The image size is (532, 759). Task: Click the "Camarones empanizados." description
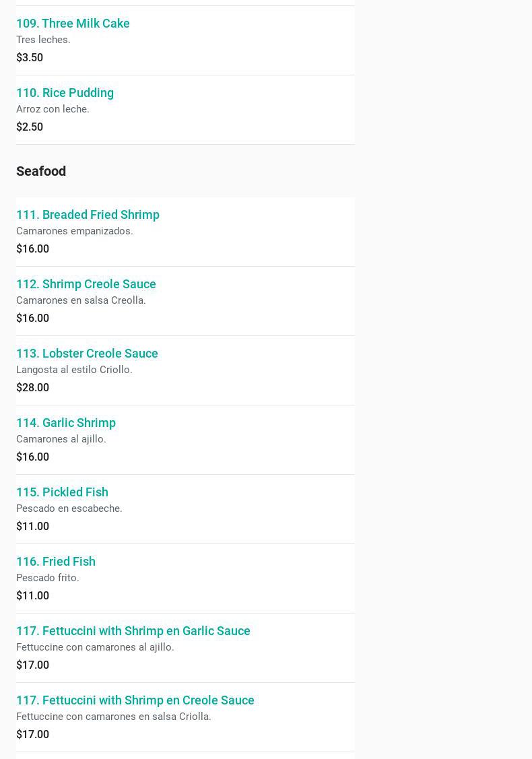[x=75, y=231]
